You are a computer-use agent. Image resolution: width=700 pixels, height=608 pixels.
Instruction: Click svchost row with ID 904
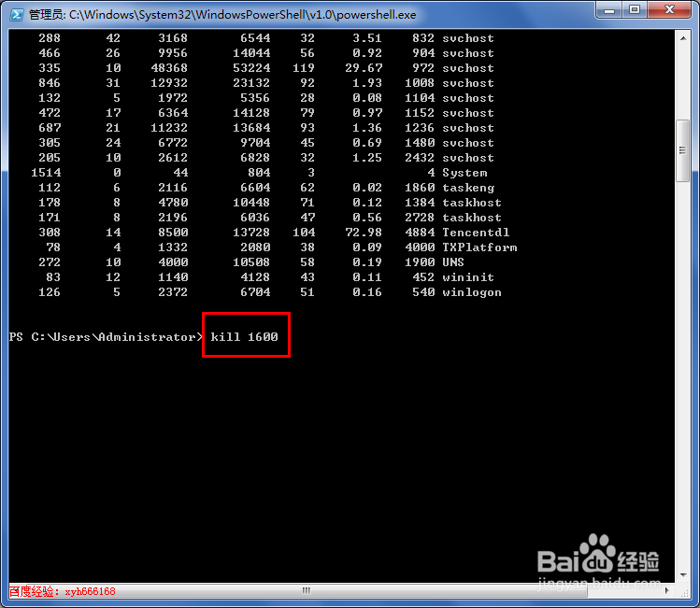point(266,53)
